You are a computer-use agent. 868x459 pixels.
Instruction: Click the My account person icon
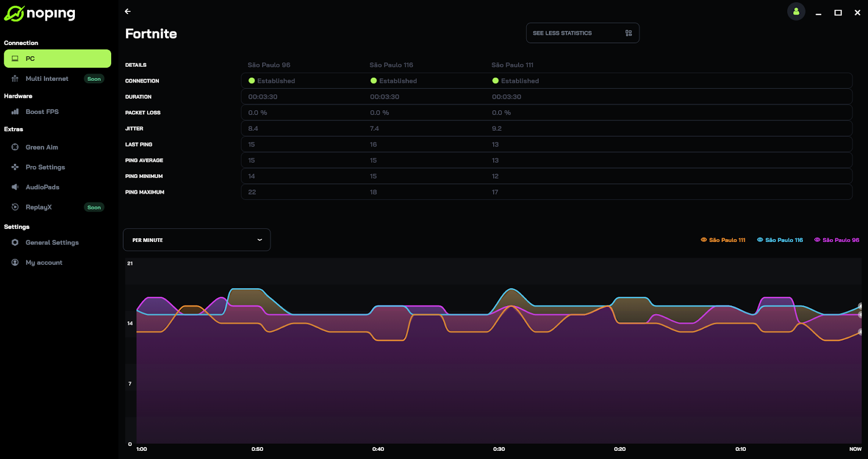[15, 263]
